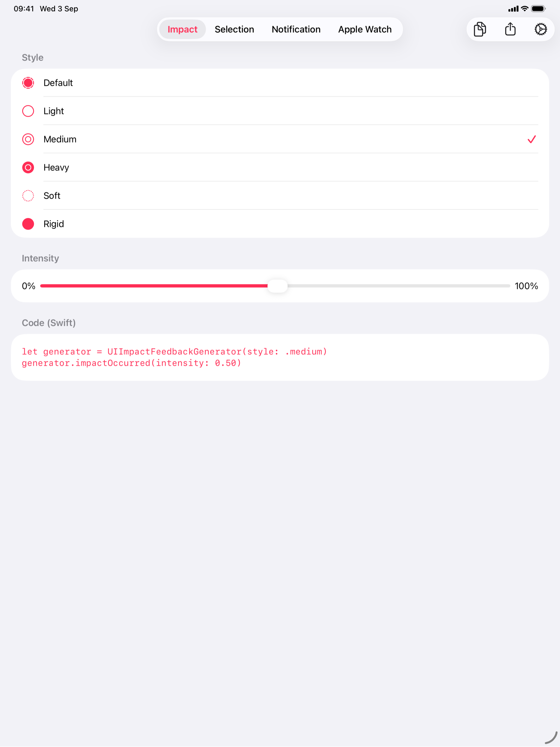This screenshot has width=560, height=747.
Task: Click the Swift code snippet text
Action: (x=174, y=357)
